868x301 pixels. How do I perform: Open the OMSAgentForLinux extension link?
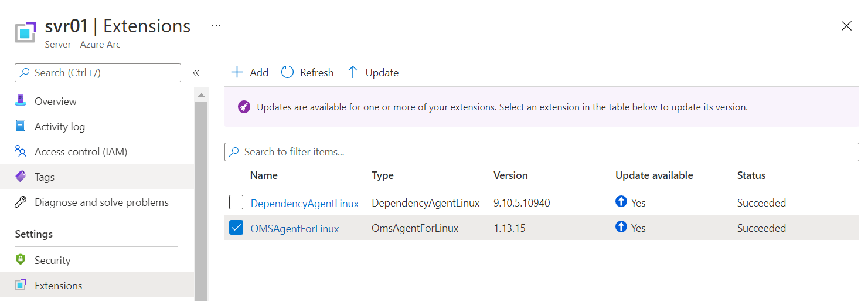(295, 229)
